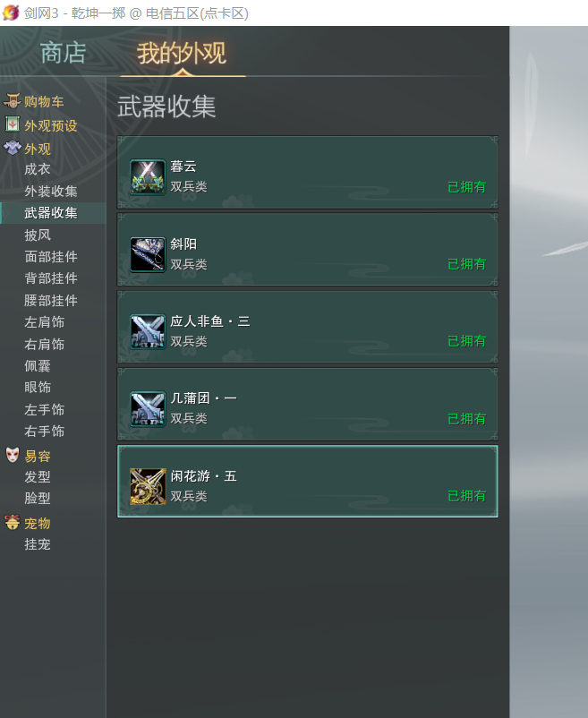Switch to the 我的外观 tab
The width and height of the screenshot is (588, 718).
pyautogui.click(x=182, y=53)
